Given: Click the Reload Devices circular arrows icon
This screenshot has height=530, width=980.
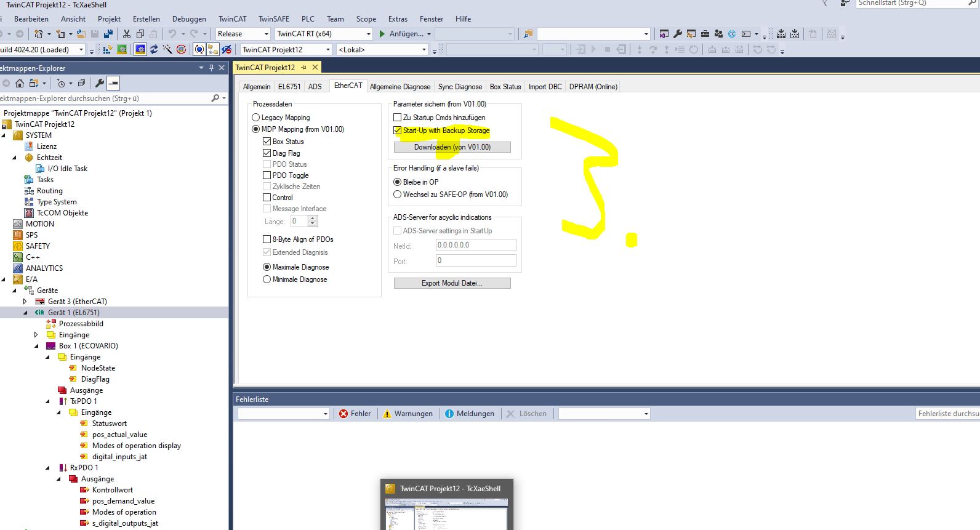Looking at the screenshot, I should tap(154, 49).
